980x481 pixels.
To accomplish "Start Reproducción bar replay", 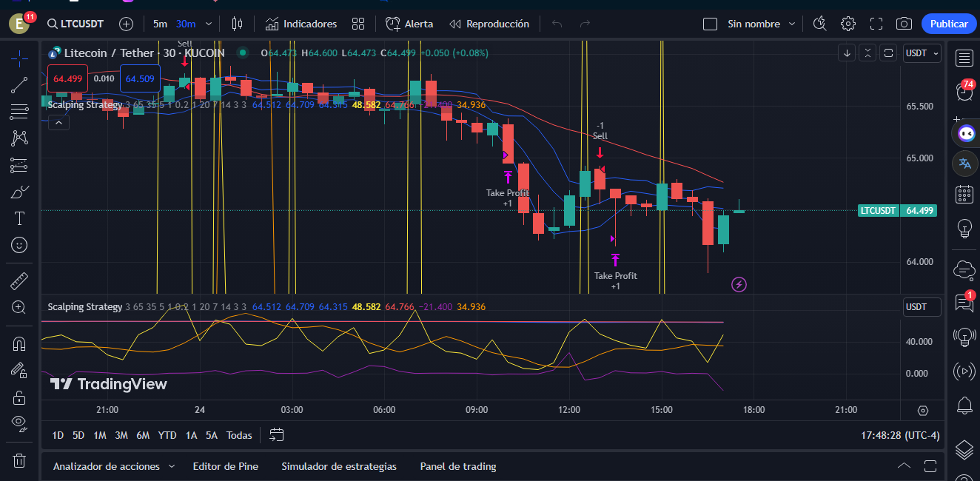I will pos(489,24).
